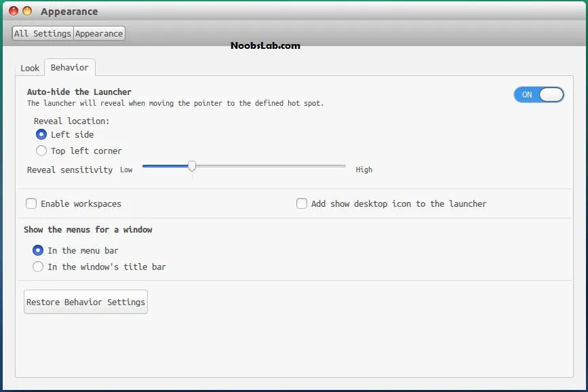Click the Reveal sensitivity slider handle
This screenshot has height=392, width=588.
coord(192,166)
